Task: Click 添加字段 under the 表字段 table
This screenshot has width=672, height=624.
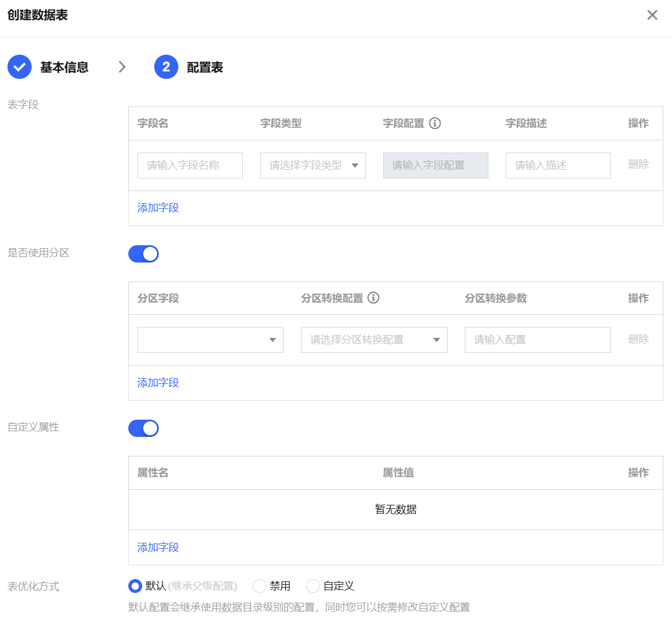Action: (x=158, y=208)
